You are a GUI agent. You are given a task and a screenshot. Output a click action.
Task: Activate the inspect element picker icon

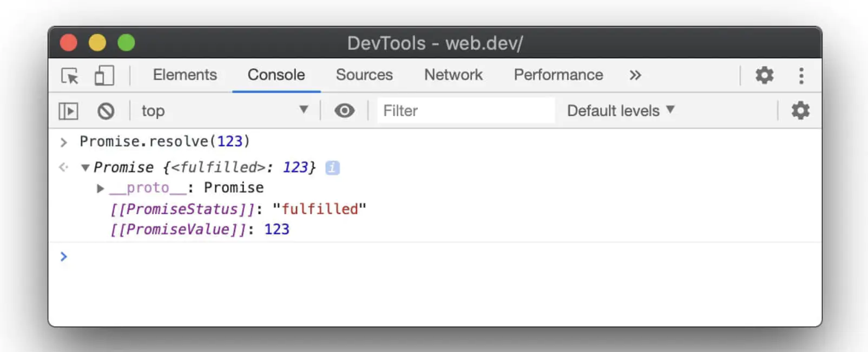[x=70, y=75]
